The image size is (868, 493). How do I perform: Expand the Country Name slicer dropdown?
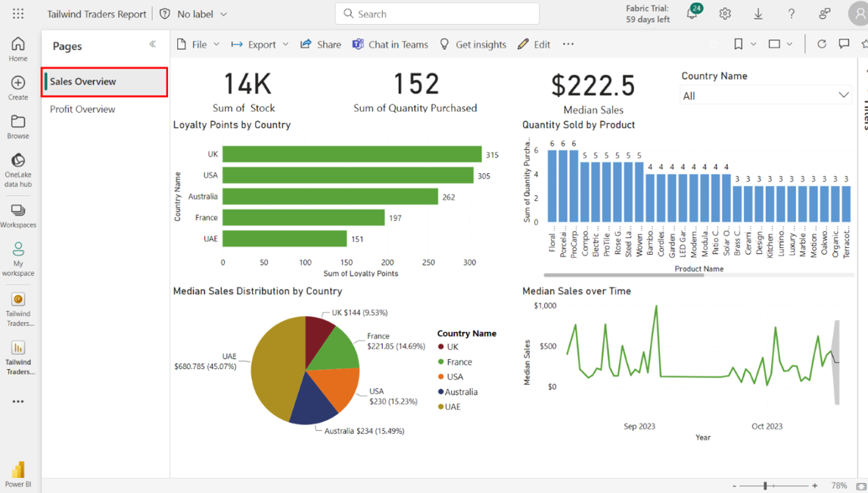pos(842,95)
